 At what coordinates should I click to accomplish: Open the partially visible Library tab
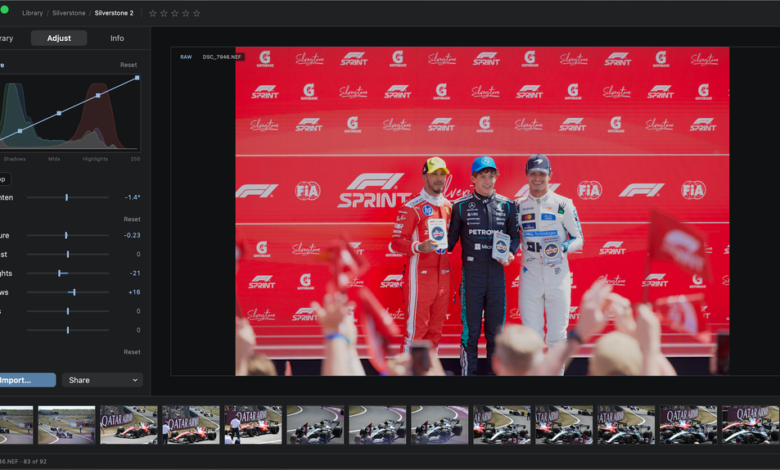point(6,38)
